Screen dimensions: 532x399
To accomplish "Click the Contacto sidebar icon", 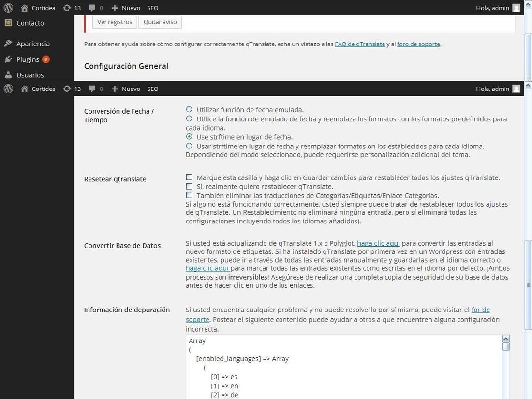I will coord(8,23).
